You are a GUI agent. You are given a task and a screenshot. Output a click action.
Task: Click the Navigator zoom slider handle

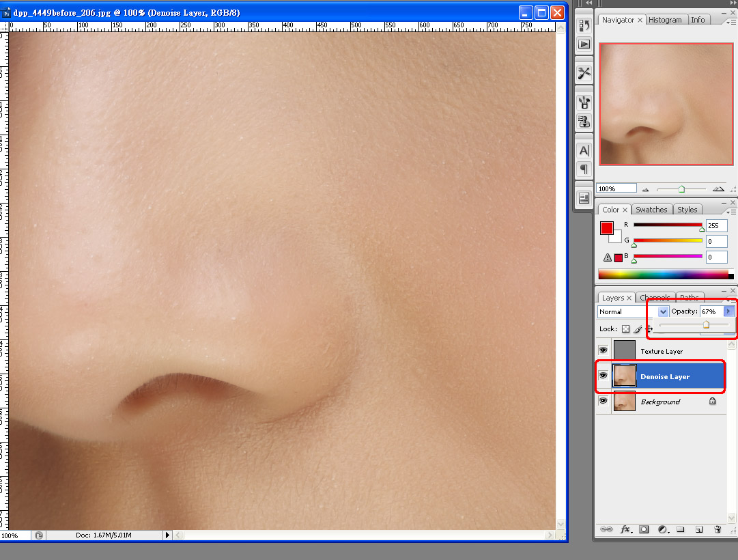(681, 188)
